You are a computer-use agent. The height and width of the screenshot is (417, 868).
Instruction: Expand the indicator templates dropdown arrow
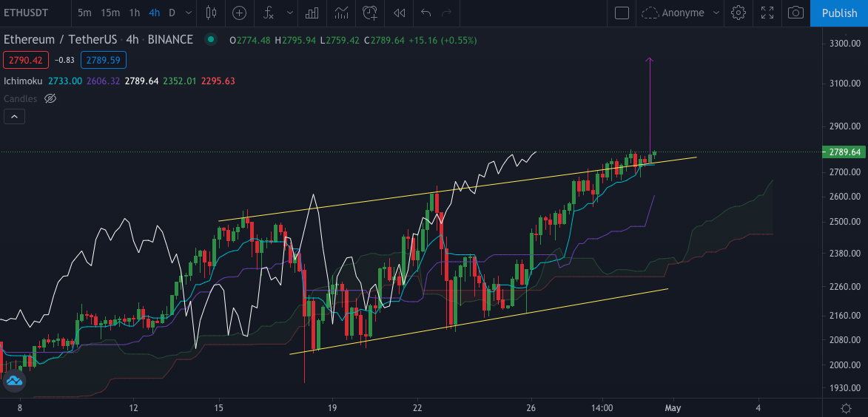pos(289,13)
